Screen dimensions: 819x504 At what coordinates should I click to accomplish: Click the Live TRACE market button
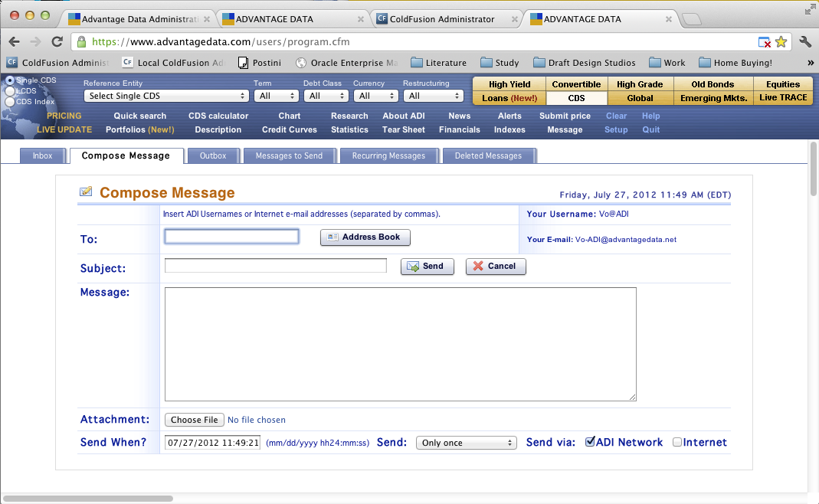click(x=783, y=98)
